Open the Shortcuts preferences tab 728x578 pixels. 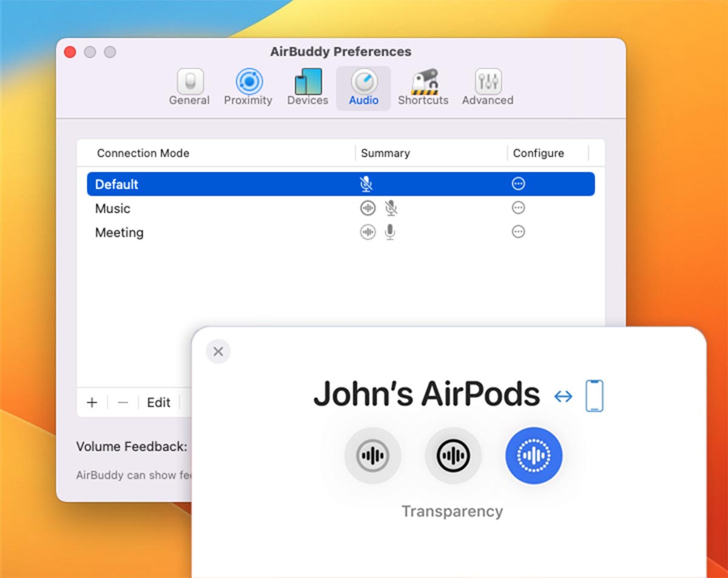tap(423, 89)
